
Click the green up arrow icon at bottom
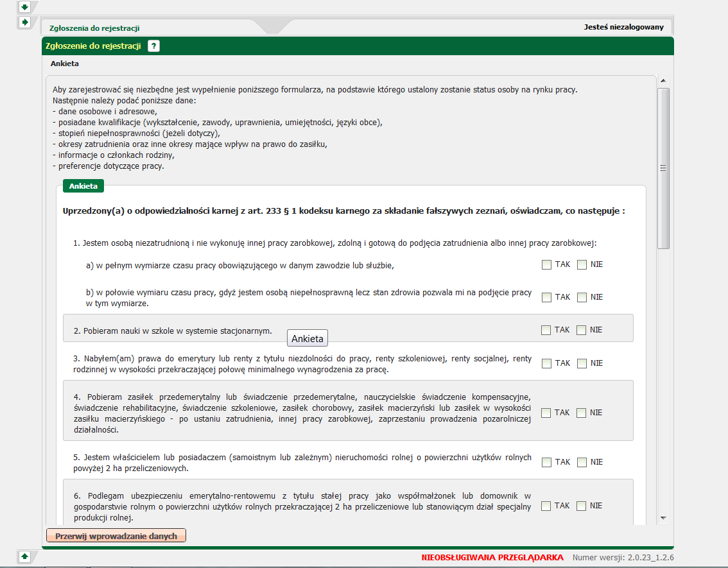[24, 556]
